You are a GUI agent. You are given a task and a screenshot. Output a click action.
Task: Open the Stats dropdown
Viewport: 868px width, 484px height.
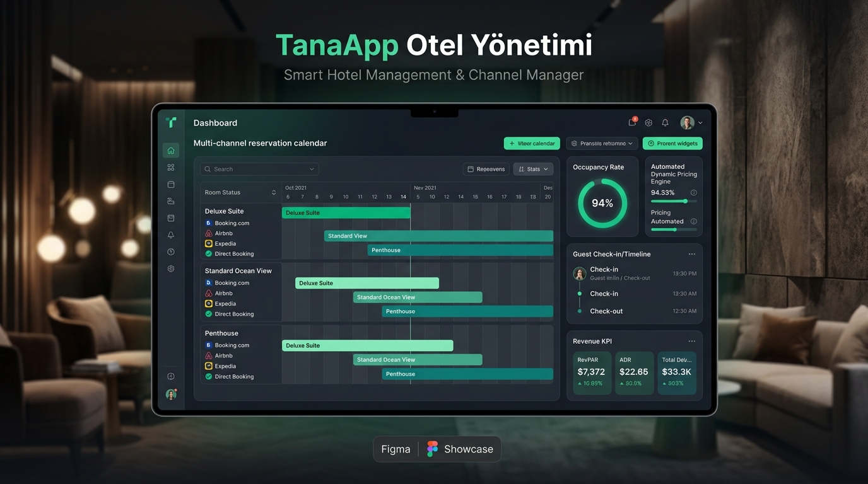click(533, 170)
